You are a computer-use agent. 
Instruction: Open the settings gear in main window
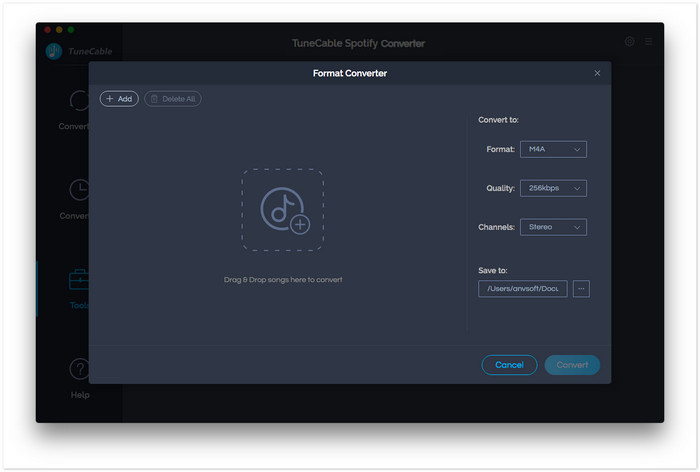[629, 42]
